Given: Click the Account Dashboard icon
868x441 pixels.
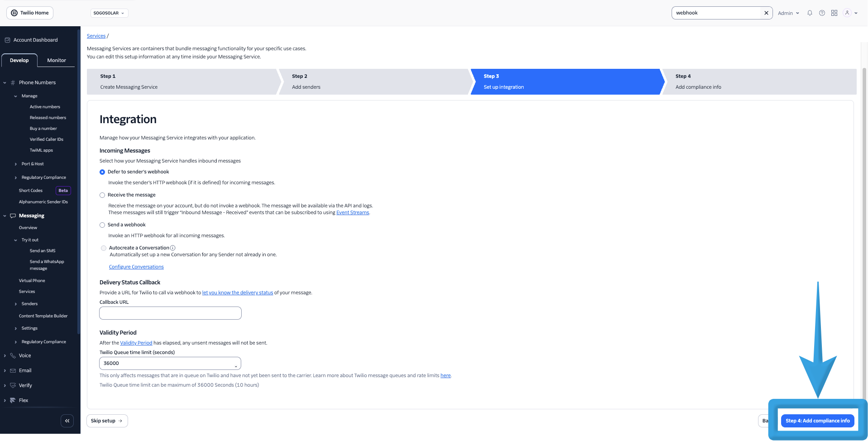Looking at the screenshot, I should (7, 40).
